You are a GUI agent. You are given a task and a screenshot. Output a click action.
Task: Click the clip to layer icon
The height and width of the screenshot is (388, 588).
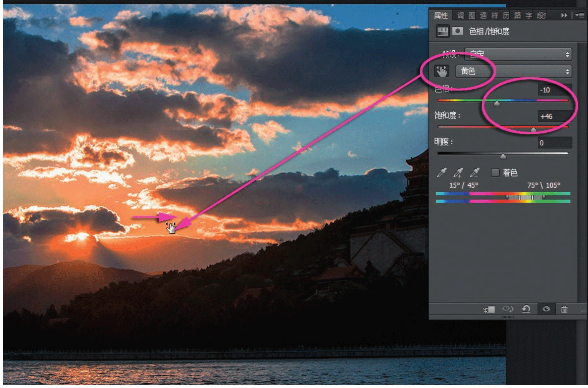[x=489, y=309]
